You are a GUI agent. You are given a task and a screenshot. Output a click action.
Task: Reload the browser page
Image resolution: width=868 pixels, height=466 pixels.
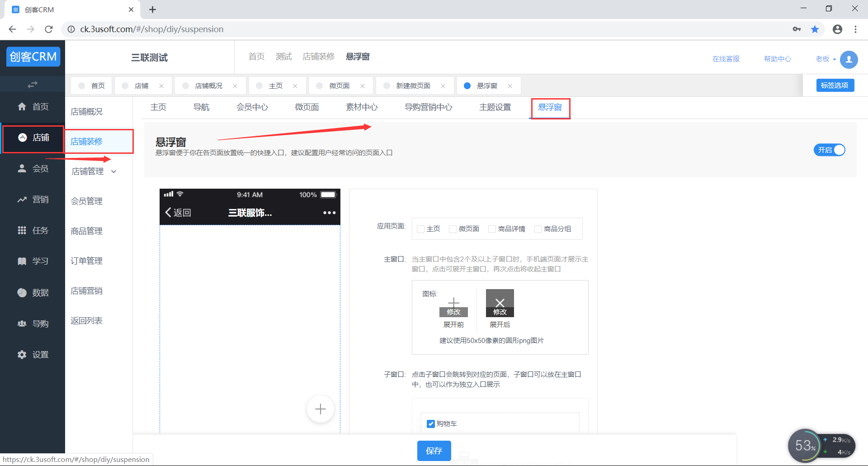pyautogui.click(x=49, y=29)
